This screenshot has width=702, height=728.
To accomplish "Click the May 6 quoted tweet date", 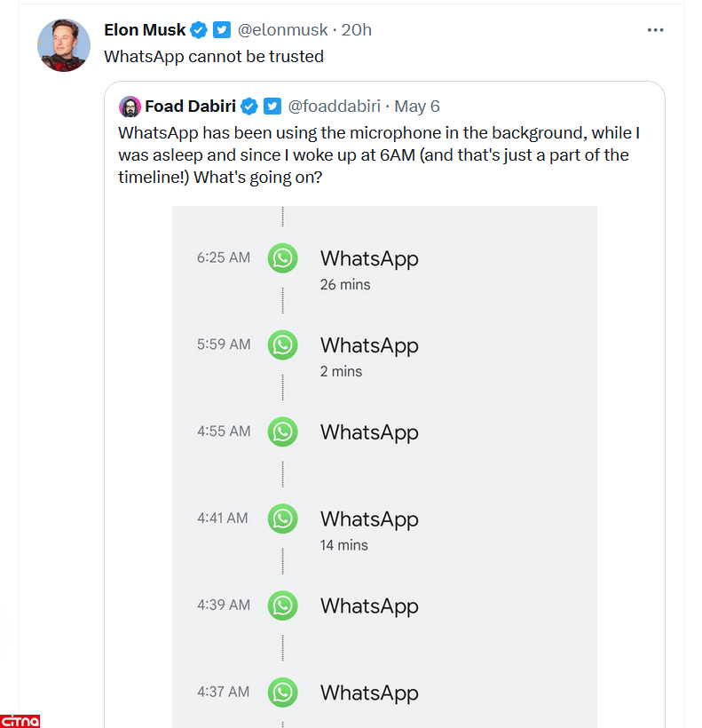I will [417, 107].
